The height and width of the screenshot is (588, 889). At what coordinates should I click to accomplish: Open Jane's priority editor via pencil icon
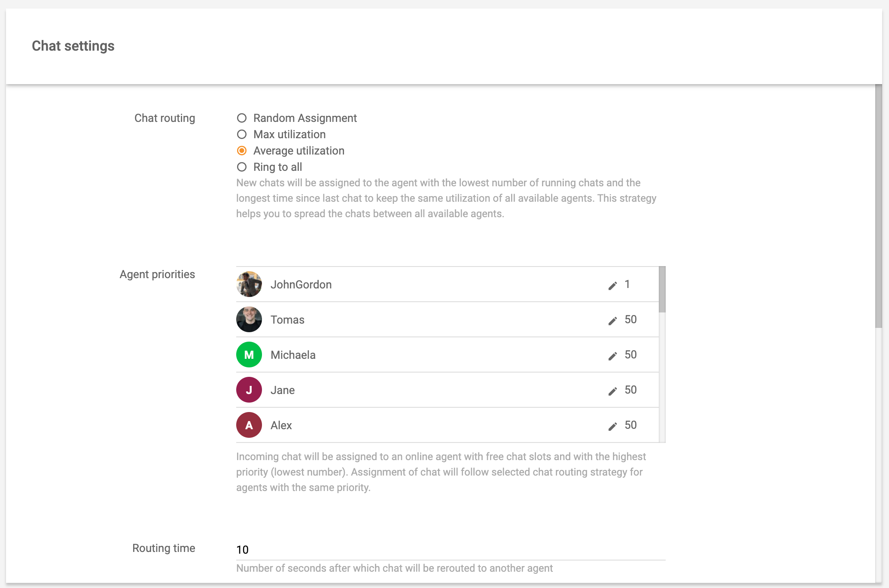[612, 391]
